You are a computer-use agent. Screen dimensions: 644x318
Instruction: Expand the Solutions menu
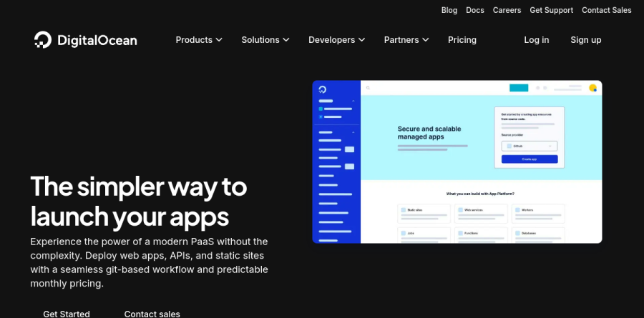(x=265, y=40)
